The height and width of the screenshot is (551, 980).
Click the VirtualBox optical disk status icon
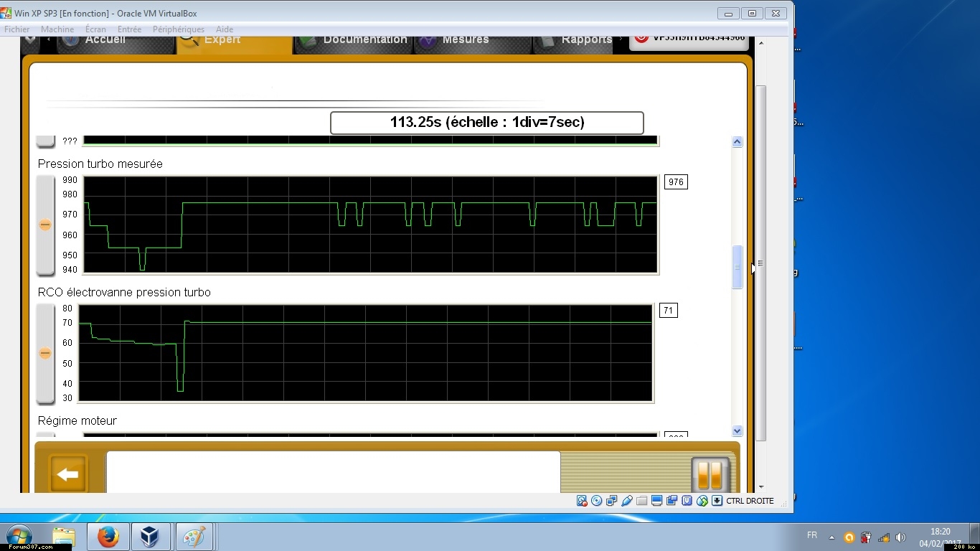point(596,501)
